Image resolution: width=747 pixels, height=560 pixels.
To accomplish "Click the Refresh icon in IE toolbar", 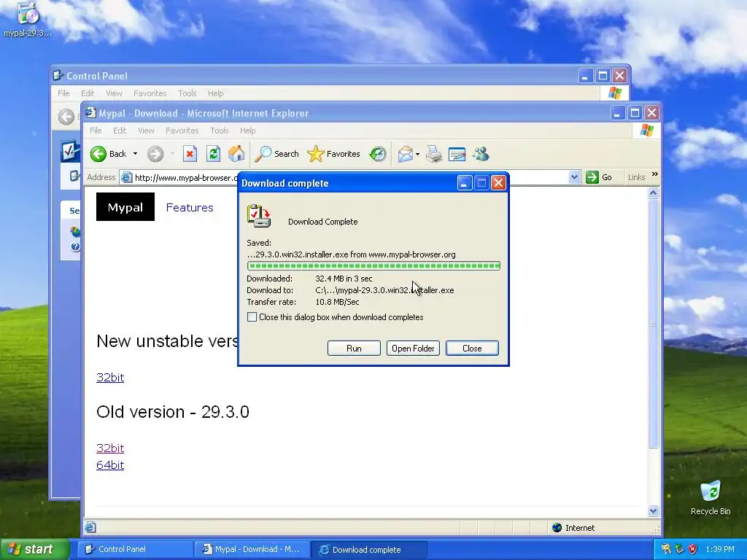I will [x=213, y=154].
